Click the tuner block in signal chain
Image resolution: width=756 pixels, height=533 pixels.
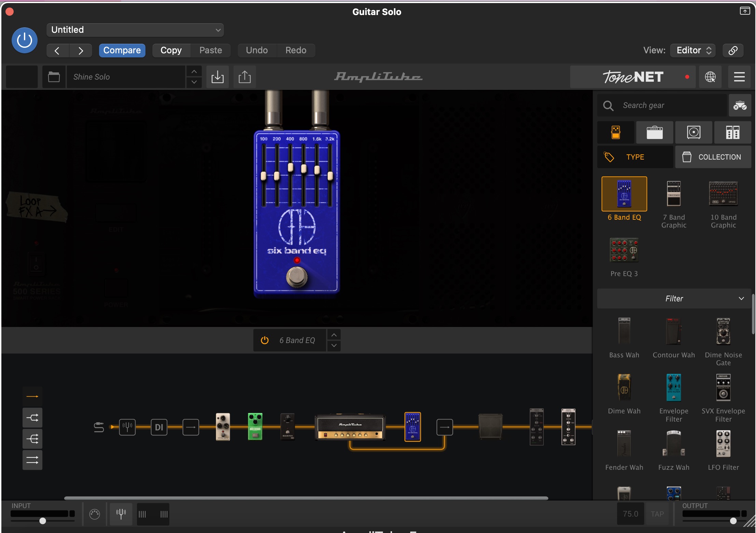tap(127, 427)
